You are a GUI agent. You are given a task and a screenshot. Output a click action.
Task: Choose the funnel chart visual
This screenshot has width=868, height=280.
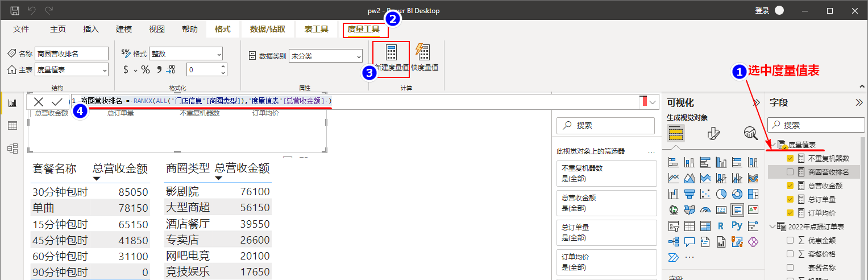[x=690, y=194]
